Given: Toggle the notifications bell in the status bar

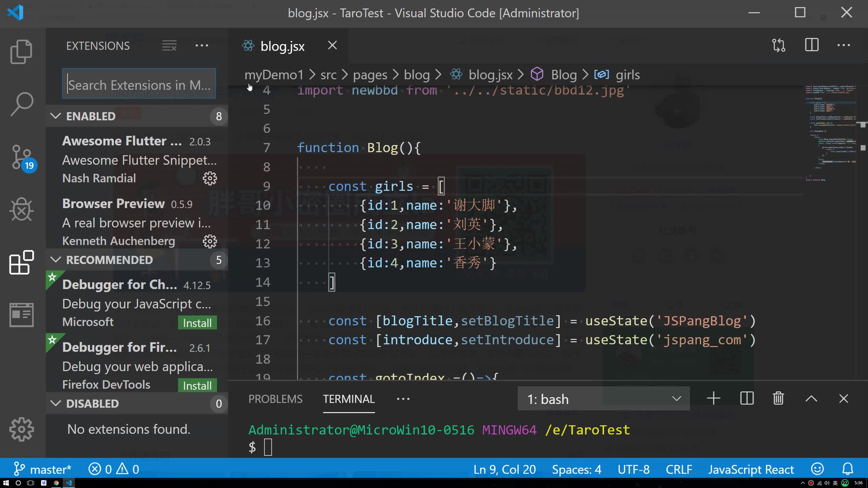Looking at the screenshot, I should click(x=848, y=469).
